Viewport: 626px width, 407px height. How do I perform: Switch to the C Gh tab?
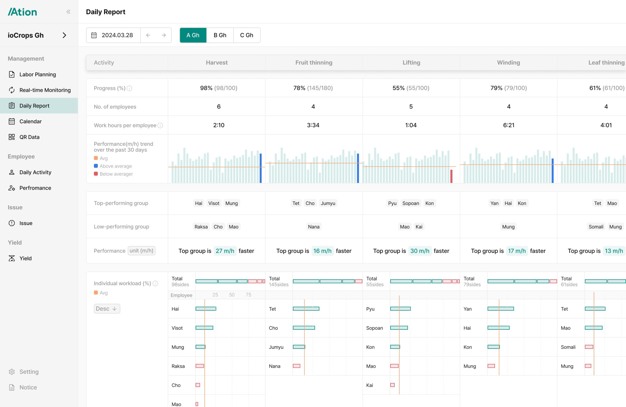tap(246, 35)
